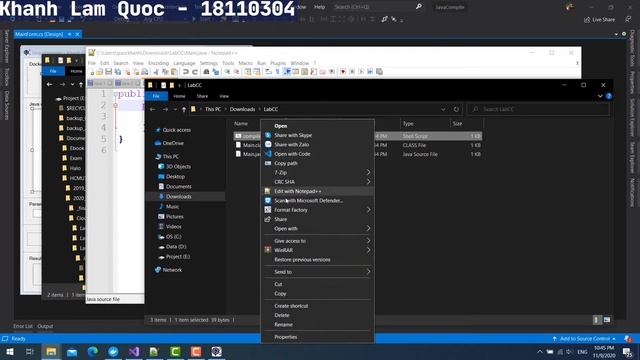Viewport: 640px width, 360px height.
Task: Expand the Send to submenu
Action: click(368, 272)
